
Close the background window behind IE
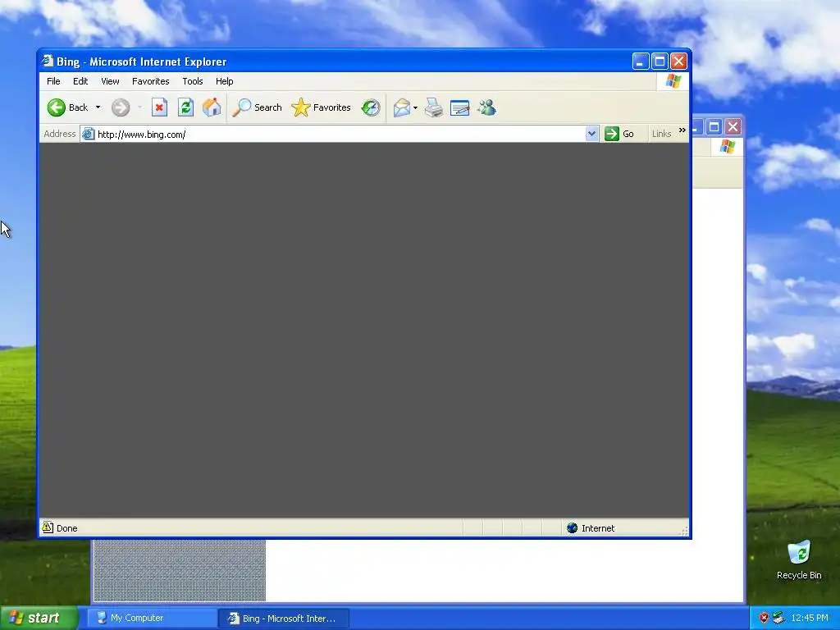[x=733, y=127]
